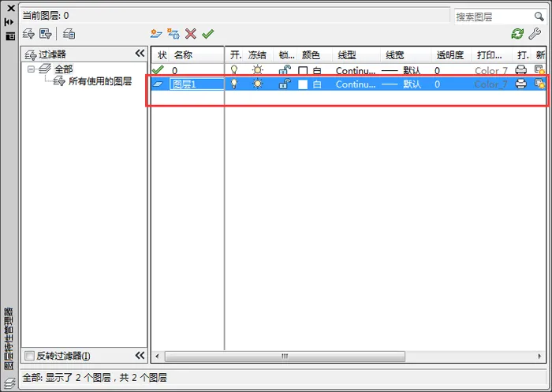Toggle the freeze sun icon for layer 0

coord(257,70)
